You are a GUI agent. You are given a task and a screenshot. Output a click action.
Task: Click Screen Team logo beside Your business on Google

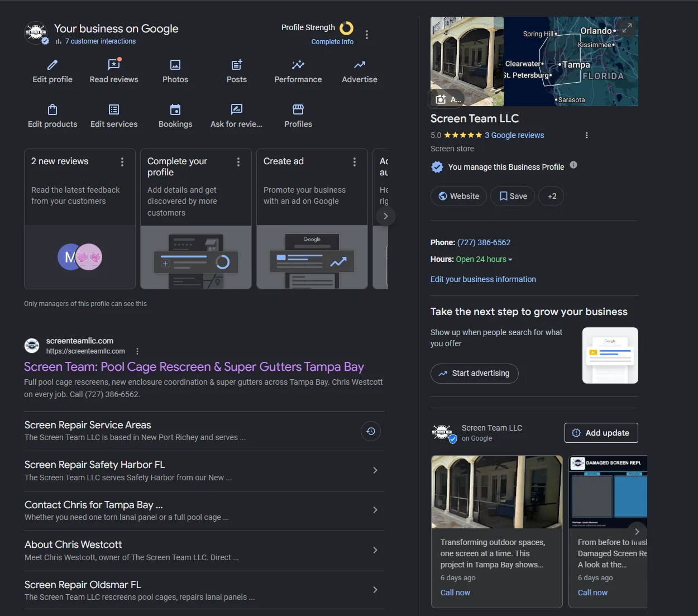point(36,33)
